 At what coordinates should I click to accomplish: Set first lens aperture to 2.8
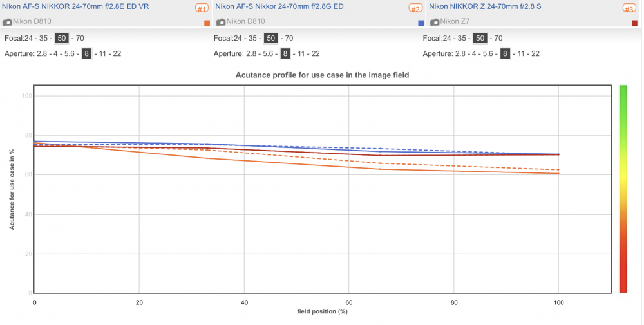41,54
